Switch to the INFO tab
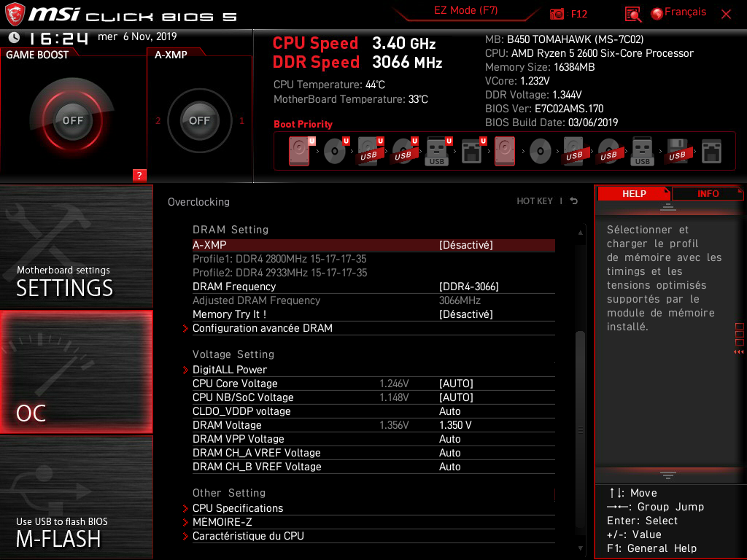 [x=708, y=194]
